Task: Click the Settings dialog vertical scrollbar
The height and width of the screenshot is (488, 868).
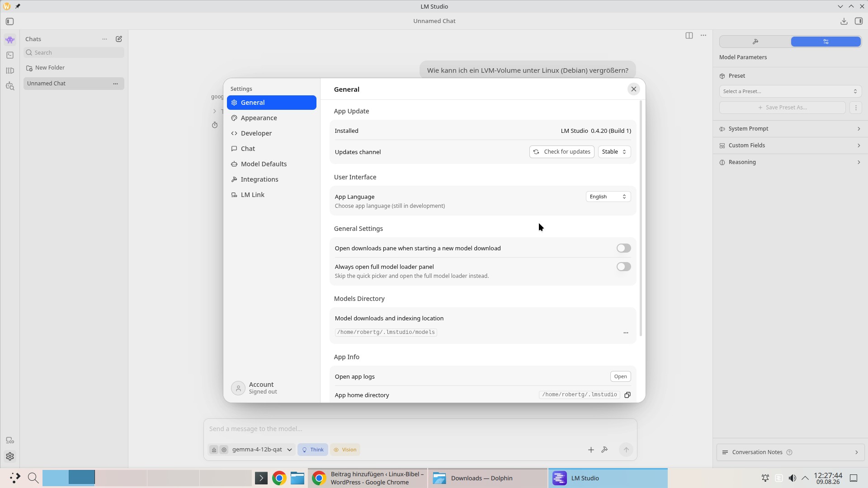Action: (x=641, y=219)
